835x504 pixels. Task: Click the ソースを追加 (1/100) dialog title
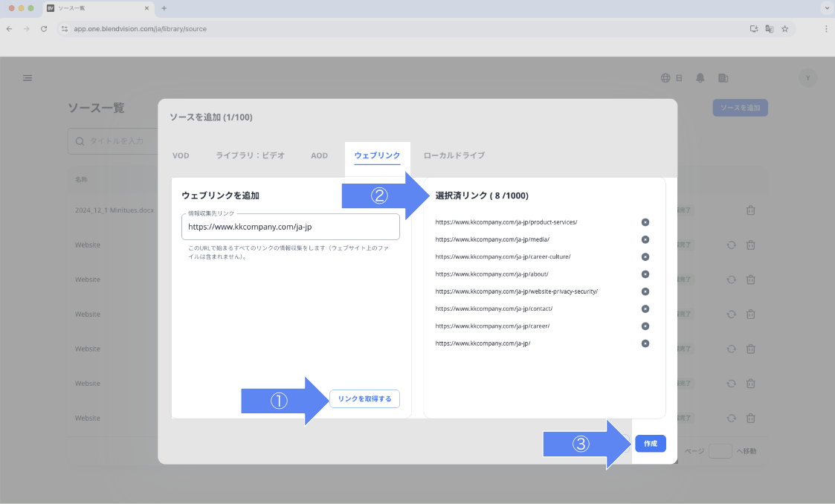[x=211, y=117]
